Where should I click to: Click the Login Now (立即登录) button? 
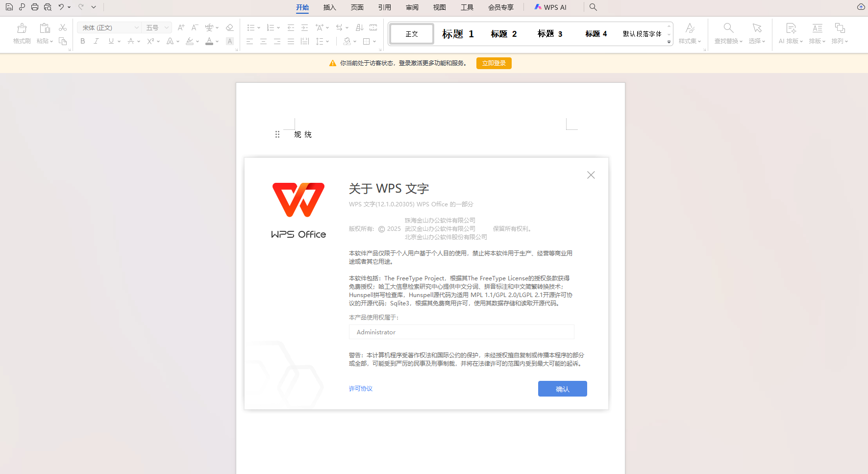494,63
